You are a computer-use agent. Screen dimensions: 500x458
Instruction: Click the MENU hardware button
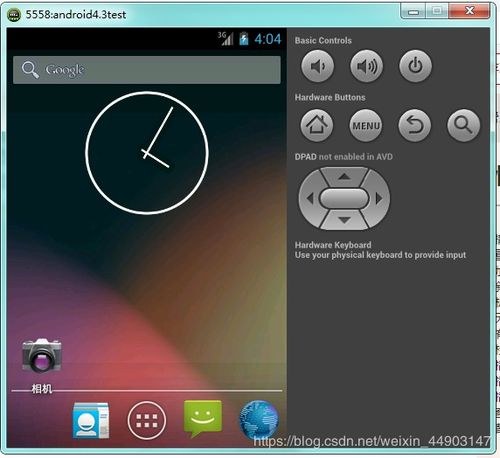pos(366,125)
